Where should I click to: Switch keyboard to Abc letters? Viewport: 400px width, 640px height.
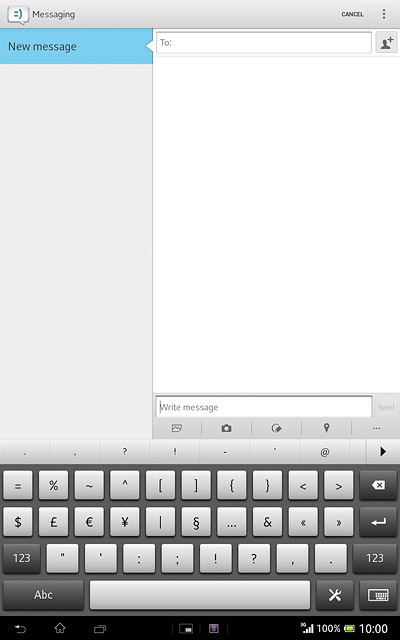[x=43, y=595]
